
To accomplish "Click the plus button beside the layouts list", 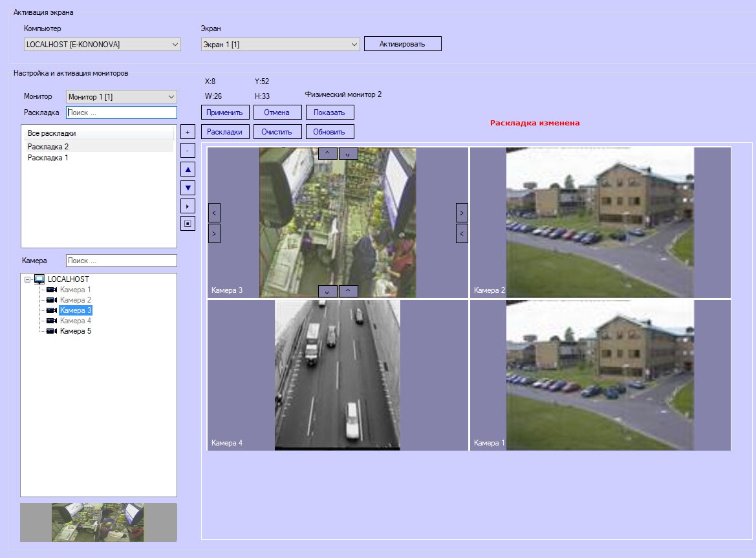I will (x=187, y=132).
